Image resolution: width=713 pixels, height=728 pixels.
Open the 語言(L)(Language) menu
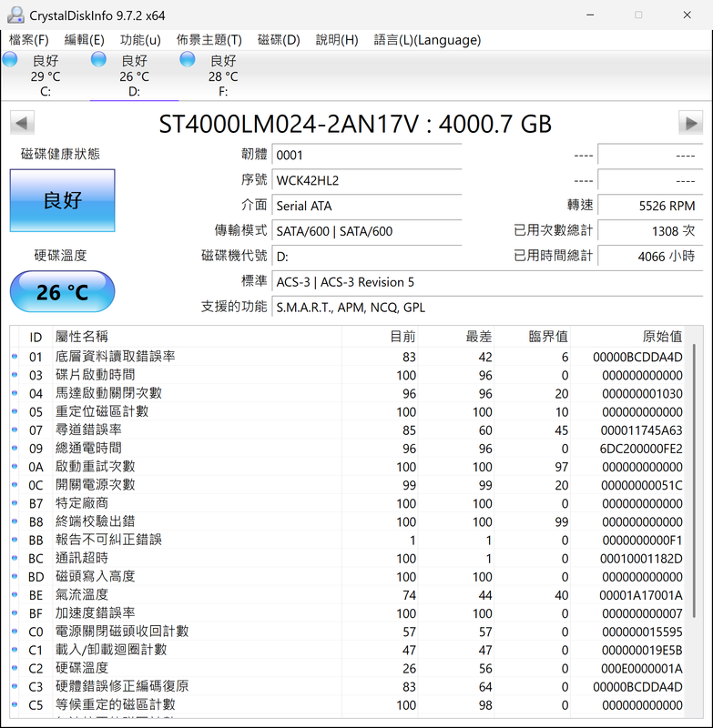[427, 40]
